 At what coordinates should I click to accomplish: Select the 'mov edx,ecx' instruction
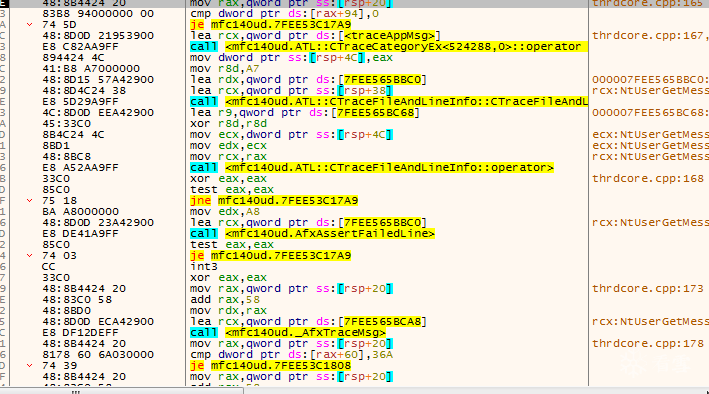tap(228, 145)
